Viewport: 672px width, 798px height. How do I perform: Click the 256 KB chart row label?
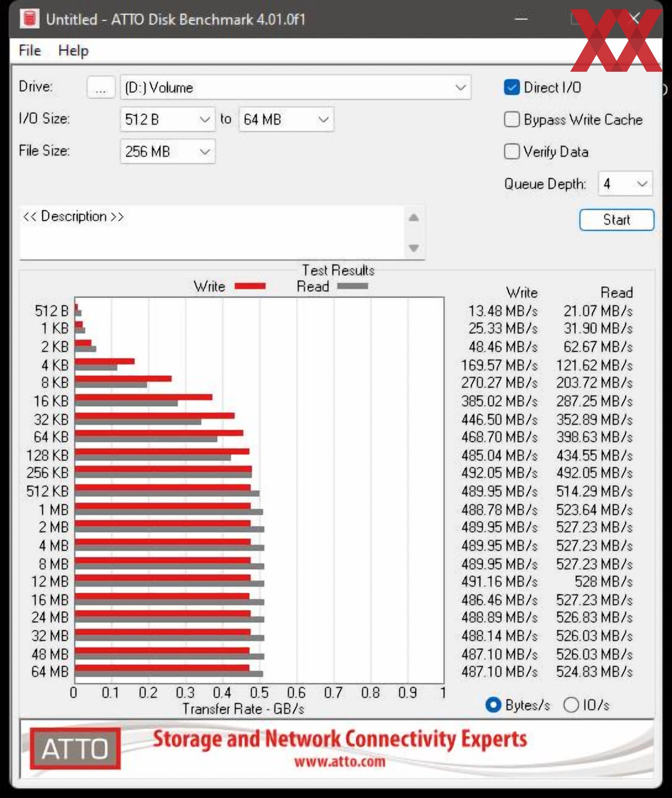point(47,472)
